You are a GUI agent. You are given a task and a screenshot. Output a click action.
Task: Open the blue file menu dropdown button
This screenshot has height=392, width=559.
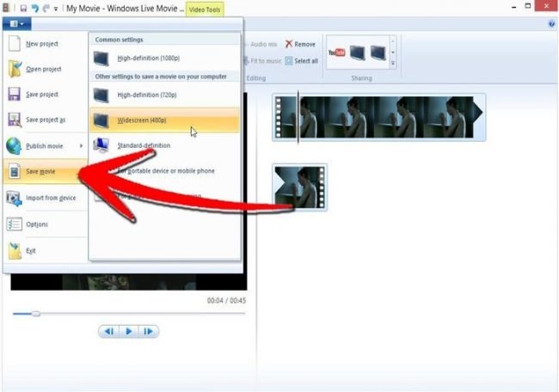coord(17,25)
